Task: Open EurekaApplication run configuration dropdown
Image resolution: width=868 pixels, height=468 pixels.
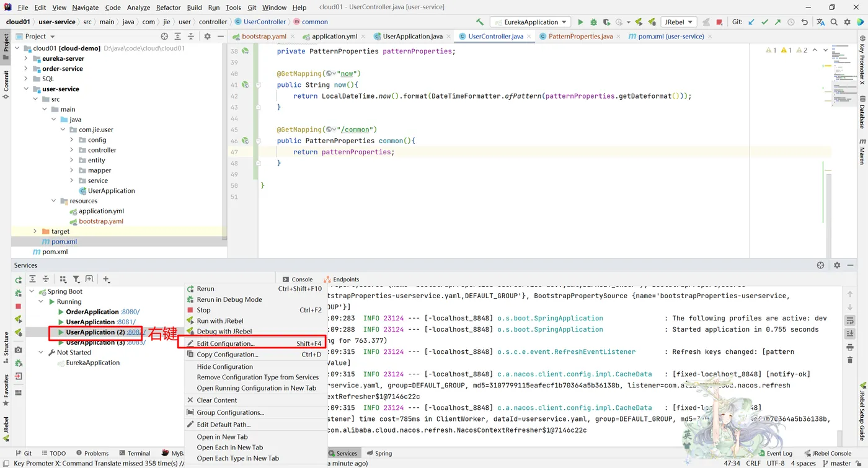Action: point(531,22)
